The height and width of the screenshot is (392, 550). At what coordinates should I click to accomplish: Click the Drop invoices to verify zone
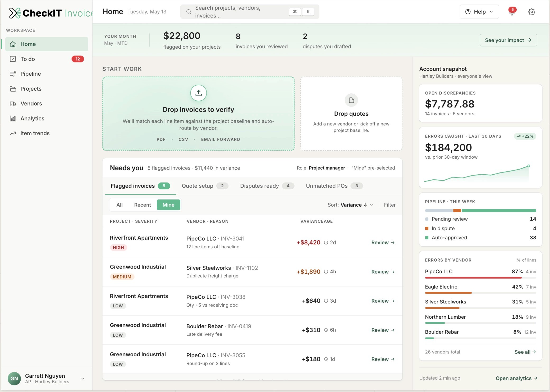(x=198, y=114)
